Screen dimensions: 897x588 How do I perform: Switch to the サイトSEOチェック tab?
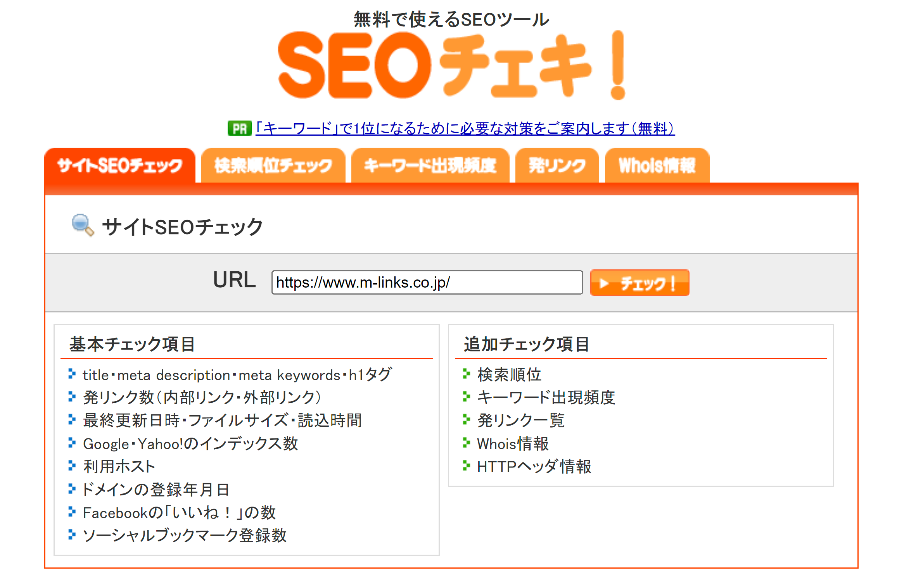120,166
